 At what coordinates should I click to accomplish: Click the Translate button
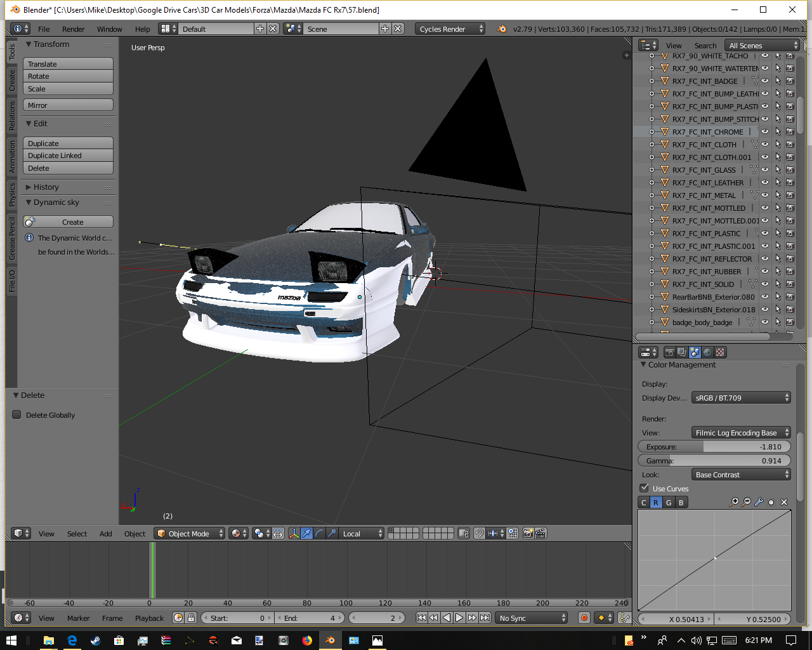[68, 63]
